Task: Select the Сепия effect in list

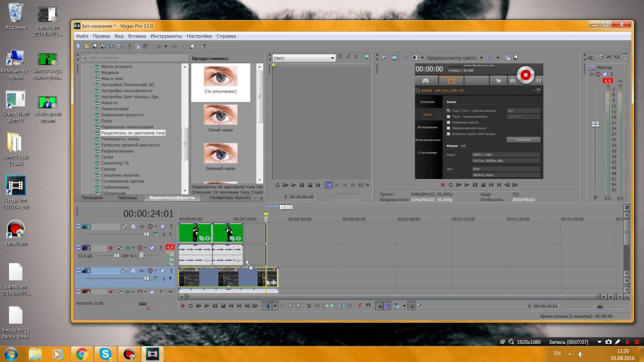Action: (107, 157)
